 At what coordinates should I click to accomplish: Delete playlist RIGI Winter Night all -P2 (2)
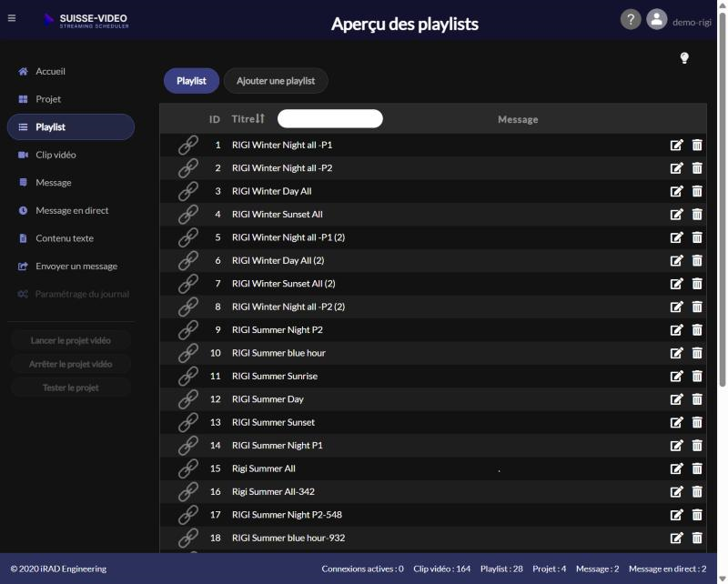point(697,307)
